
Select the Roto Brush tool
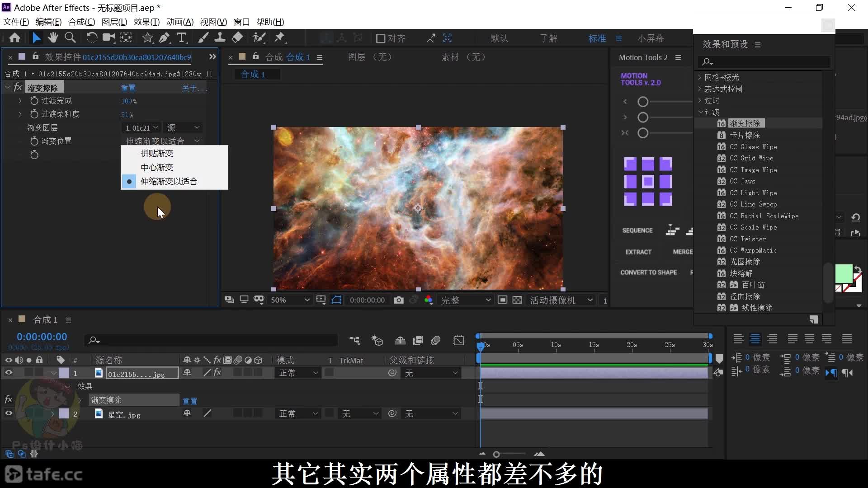pyautogui.click(x=259, y=38)
